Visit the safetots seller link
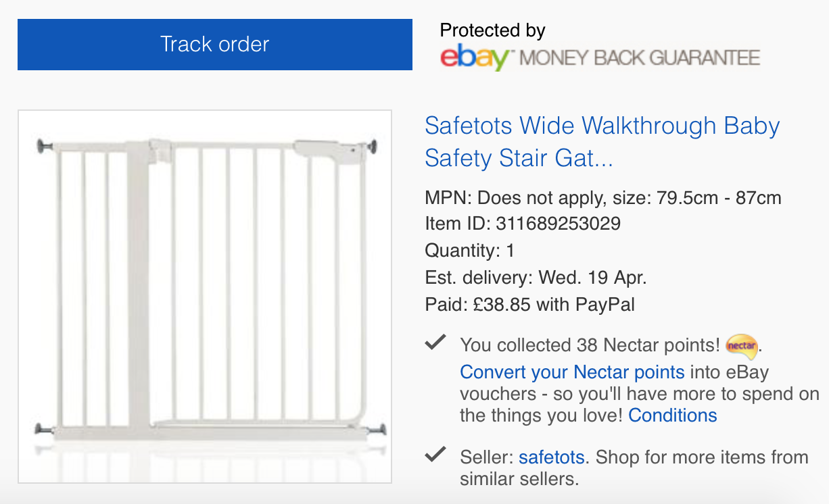 (x=551, y=457)
